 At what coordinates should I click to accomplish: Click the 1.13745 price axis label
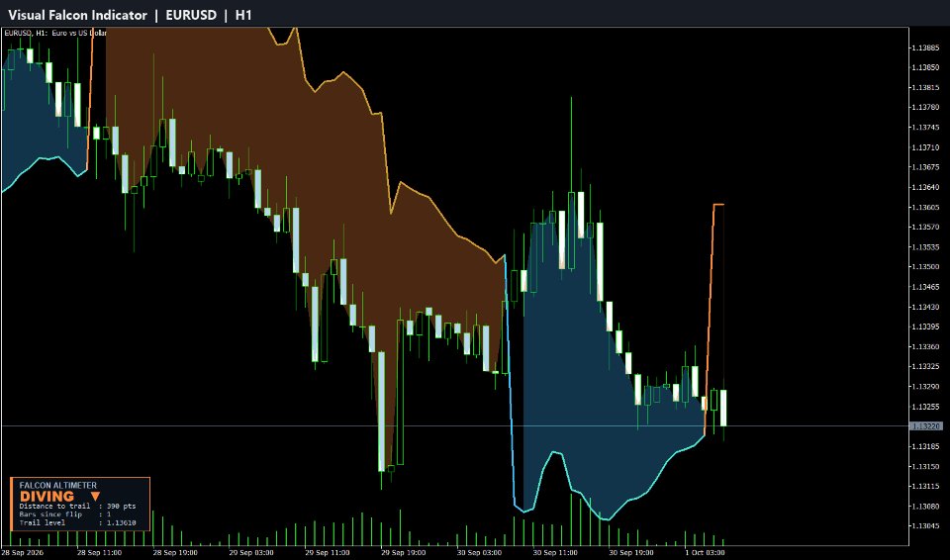click(x=925, y=128)
